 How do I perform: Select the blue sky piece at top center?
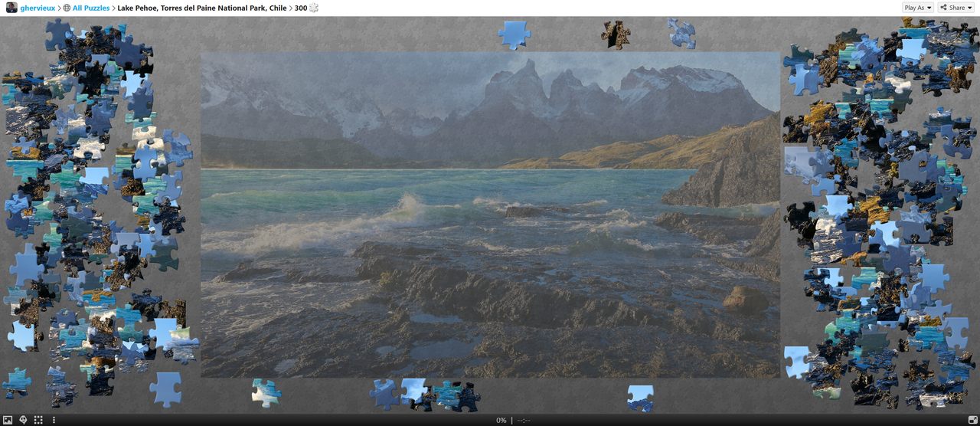pyautogui.click(x=514, y=34)
